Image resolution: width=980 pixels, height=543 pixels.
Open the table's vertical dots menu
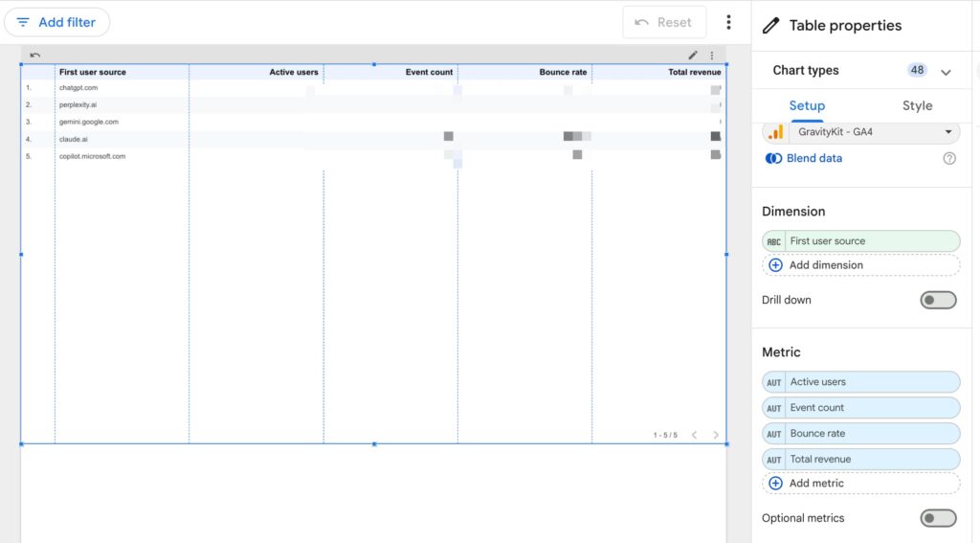coord(711,56)
